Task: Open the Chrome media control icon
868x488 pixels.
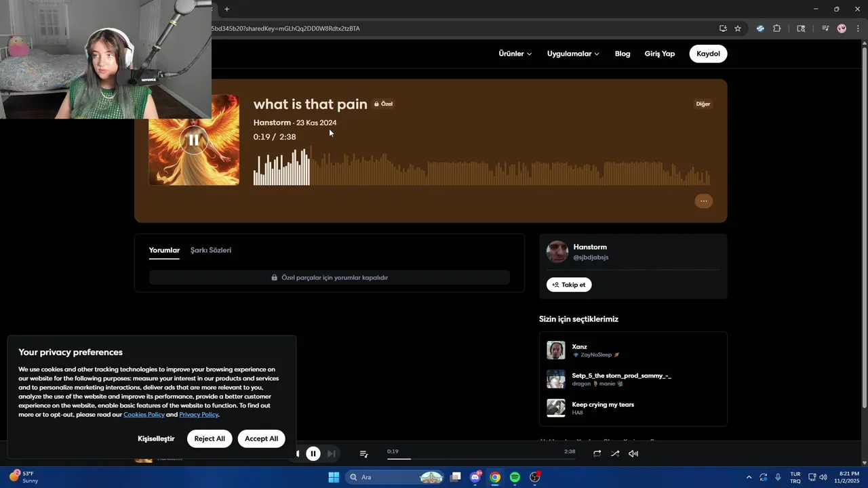Action: [825, 28]
